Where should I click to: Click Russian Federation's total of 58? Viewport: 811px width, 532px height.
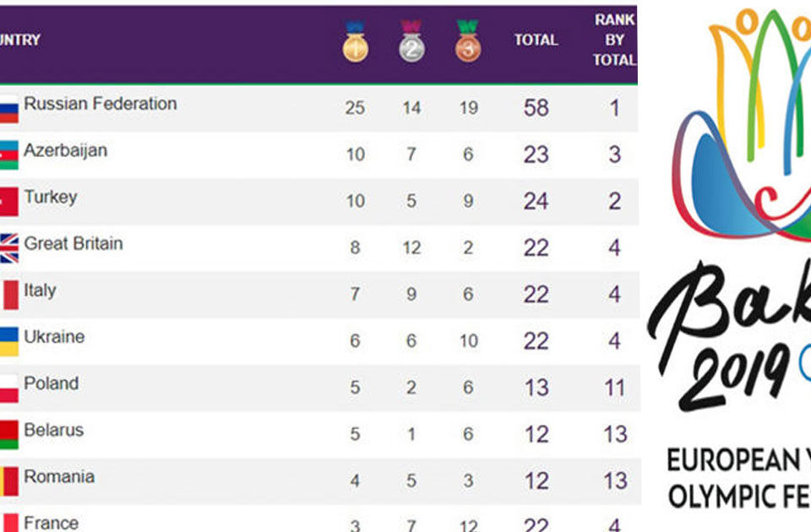tap(536, 108)
